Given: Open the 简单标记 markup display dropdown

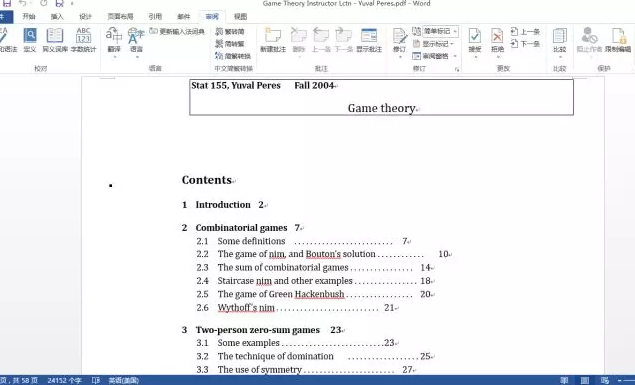Looking at the screenshot, I should [x=440, y=31].
